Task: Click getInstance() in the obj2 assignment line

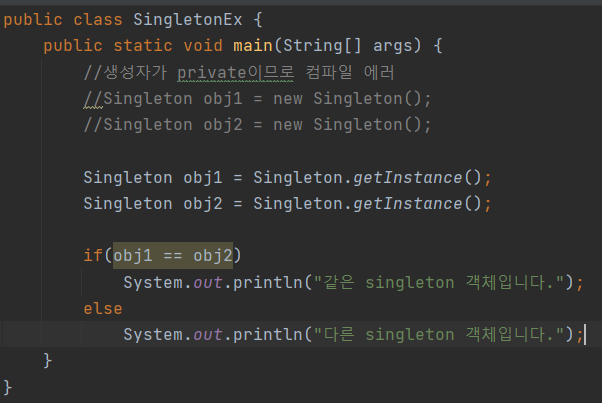Action: click(417, 203)
